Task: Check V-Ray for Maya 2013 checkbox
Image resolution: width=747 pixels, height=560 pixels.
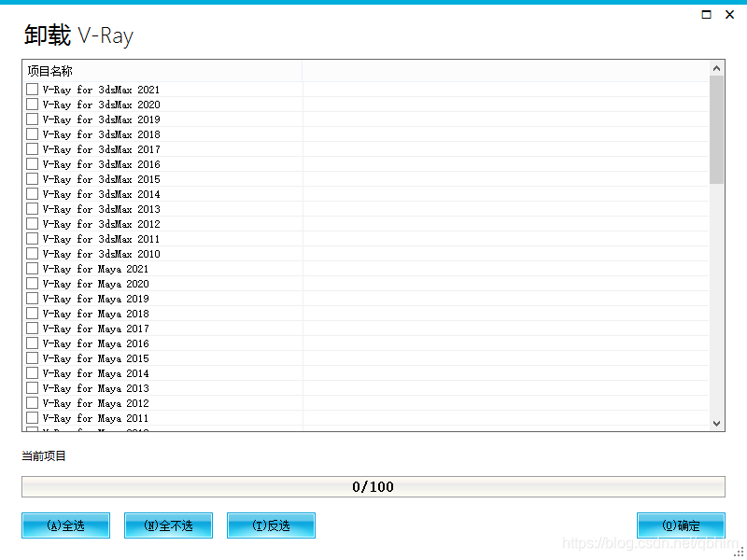Action: pyautogui.click(x=33, y=388)
